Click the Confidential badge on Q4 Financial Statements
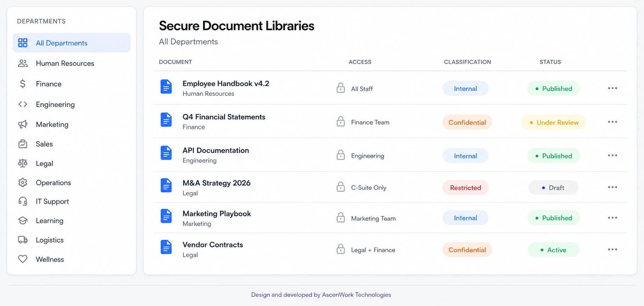 (x=467, y=122)
